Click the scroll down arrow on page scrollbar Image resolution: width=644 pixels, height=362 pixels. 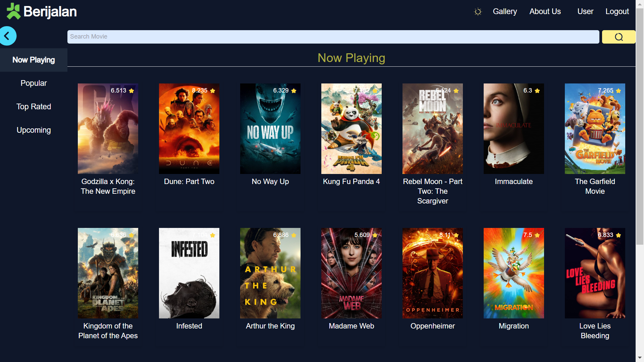(640, 358)
